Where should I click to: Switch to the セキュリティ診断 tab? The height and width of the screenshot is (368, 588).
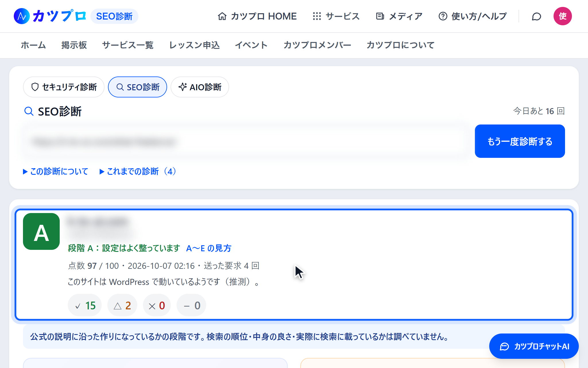tap(64, 87)
